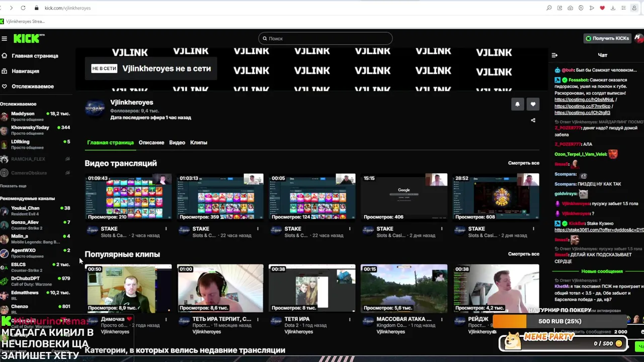Open the 28:52 stream video thumbnail
Viewport: 644px width, 362px height.
pos(496,197)
